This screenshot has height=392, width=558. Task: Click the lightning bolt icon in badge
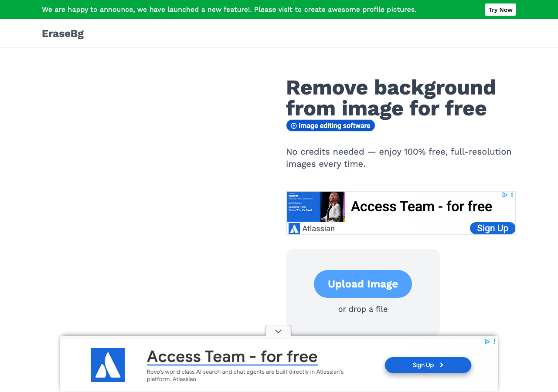294,126
